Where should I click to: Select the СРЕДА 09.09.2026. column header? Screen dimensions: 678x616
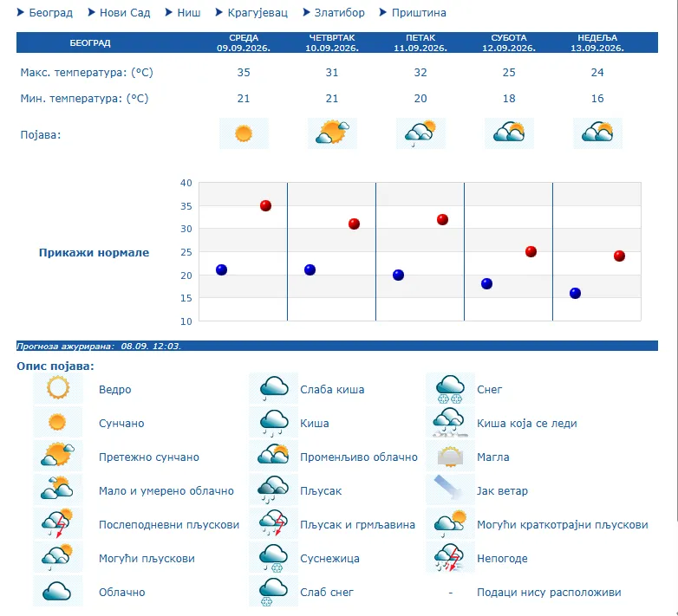click(x=244, y=42)
